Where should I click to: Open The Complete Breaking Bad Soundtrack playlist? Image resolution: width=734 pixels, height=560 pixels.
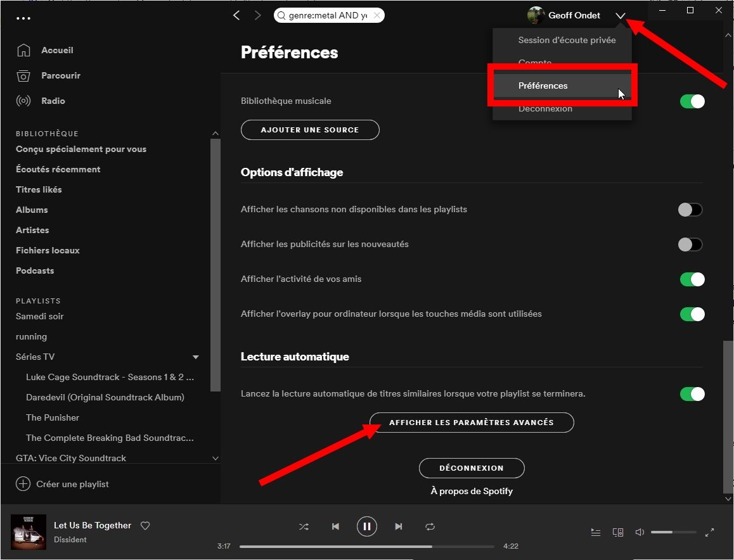(x=110, y=438)
